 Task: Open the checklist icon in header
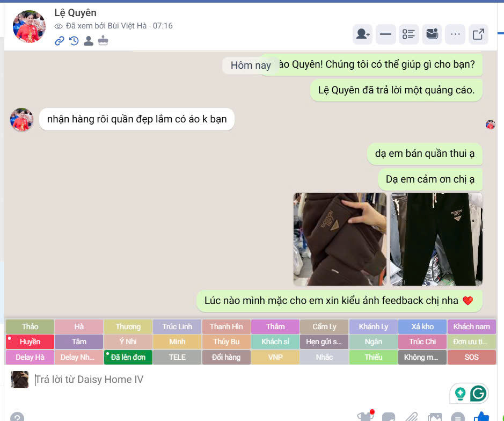[409, 34]
